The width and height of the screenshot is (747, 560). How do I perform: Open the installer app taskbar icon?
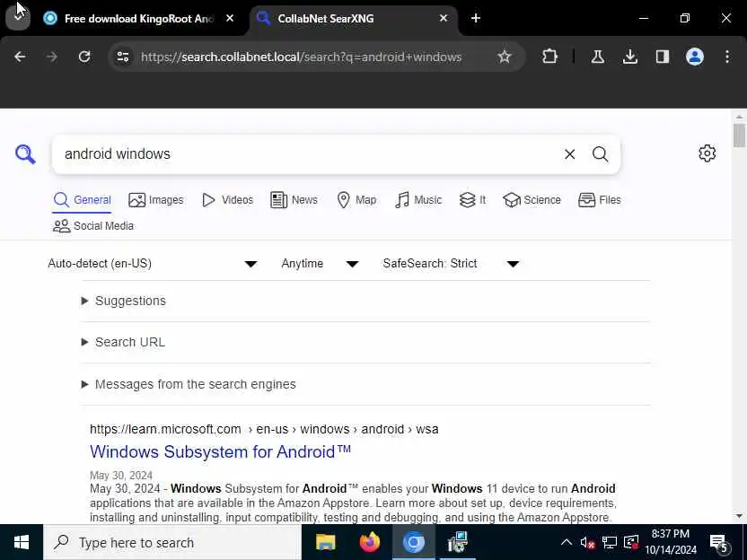coord(457,542)
